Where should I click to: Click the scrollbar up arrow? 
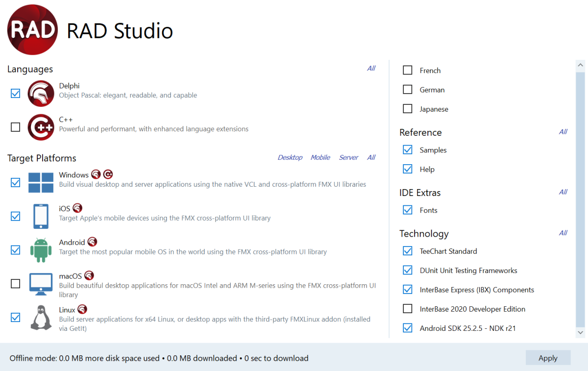click(x=581, y=65)
